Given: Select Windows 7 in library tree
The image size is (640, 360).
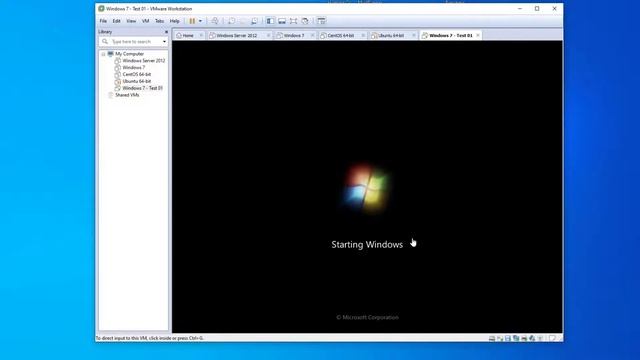Looking at the screenshot, I should pyautogui.click(x=133, y=67).
